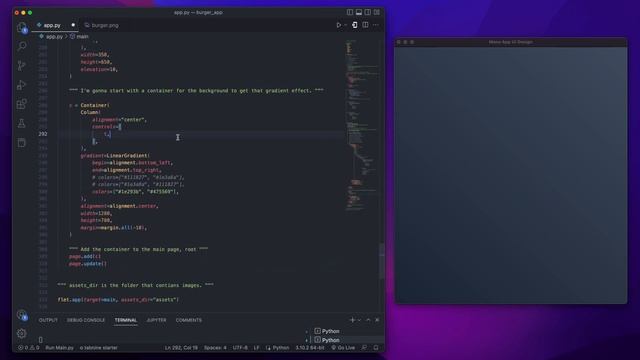Click the flet.app(target=main...) line
The image size is (640, 360).
point(118,300)
